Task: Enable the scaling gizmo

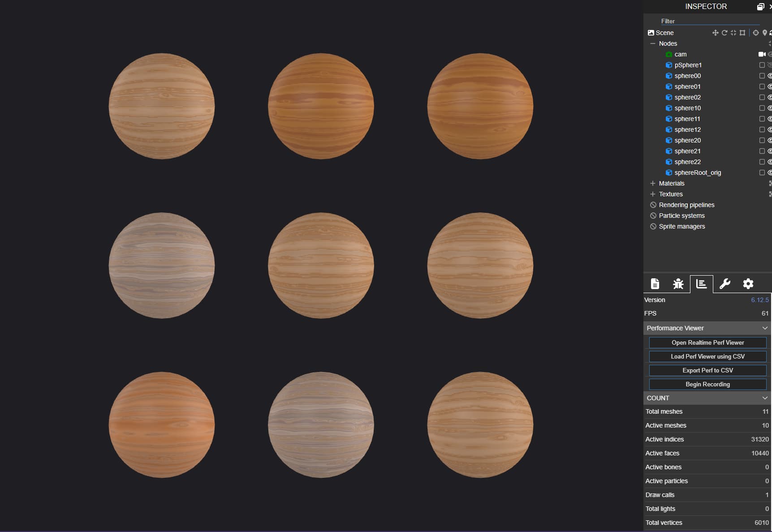Action: pos(733,33)
